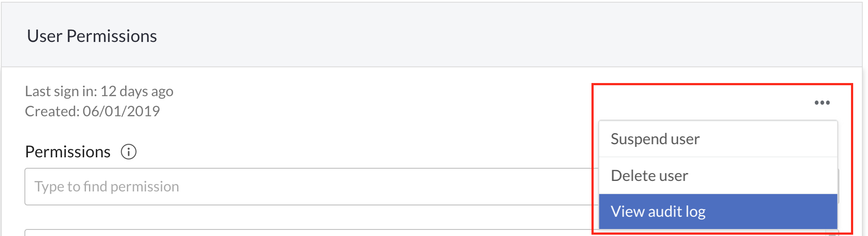Viewport: 868px width, 236px height.
Task: Click the partially visible field below permissions search
Action: [312, 233]
